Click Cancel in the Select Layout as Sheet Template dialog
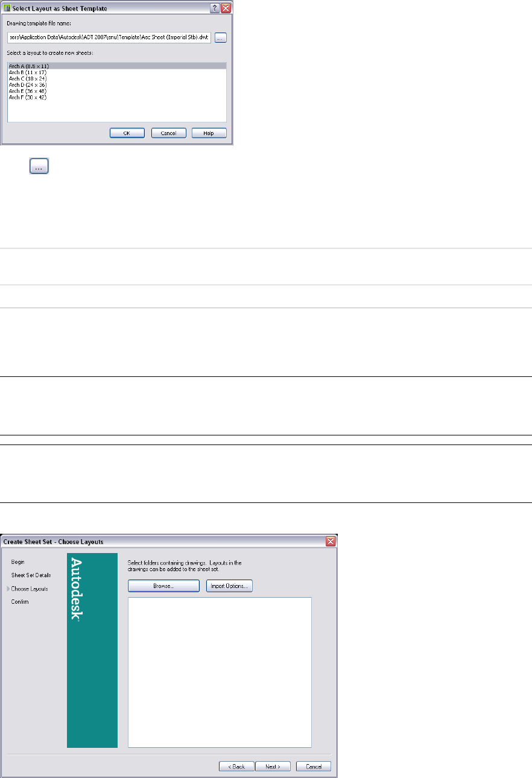The width and height of the screenshot is (532, 778). point(168,133)
